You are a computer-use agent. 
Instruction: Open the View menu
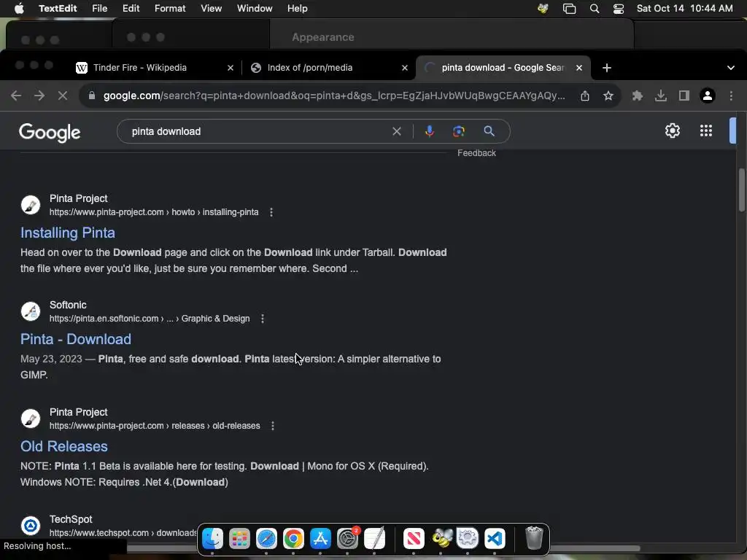pos(211,9)
